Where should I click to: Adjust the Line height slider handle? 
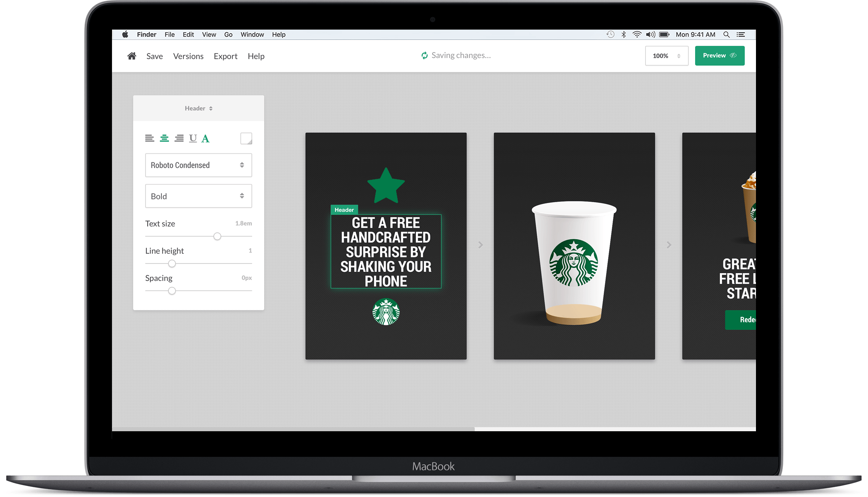pos(172,264)
